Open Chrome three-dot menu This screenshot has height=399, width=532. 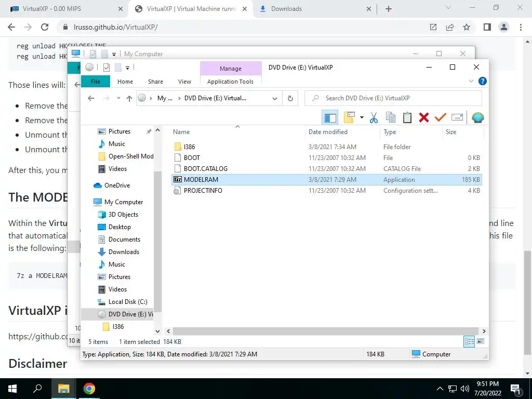521,27
